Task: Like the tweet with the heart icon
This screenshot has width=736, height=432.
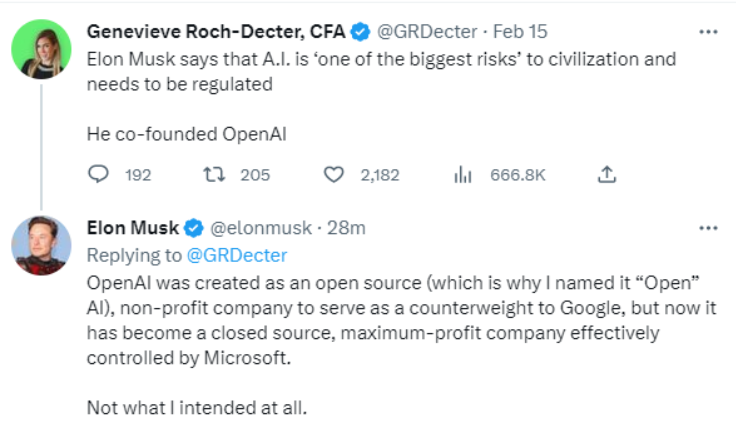Action: (334, 175)
